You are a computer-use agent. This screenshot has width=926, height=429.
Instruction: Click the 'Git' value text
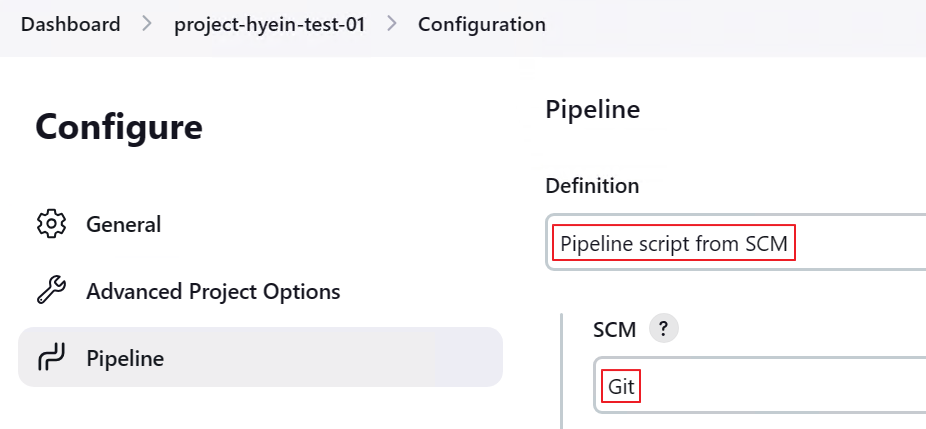(621, 386)
